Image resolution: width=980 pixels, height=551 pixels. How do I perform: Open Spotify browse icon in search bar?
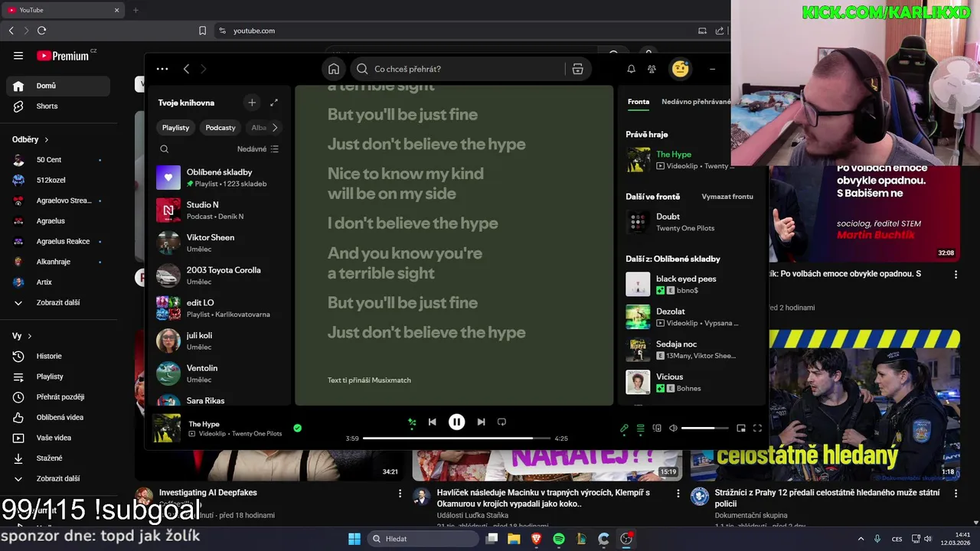(x=578, y=69)
